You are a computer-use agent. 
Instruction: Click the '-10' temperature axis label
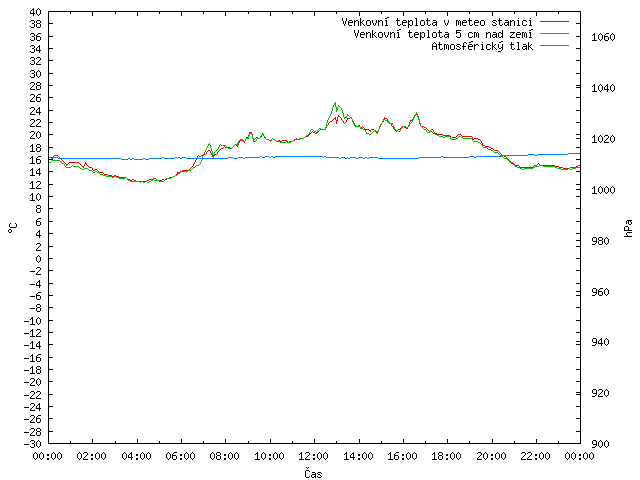coord(33,321)
